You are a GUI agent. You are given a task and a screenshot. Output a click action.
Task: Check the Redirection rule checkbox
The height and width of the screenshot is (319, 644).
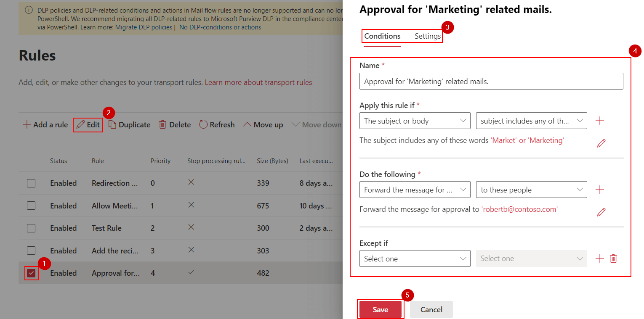point(31,183)
